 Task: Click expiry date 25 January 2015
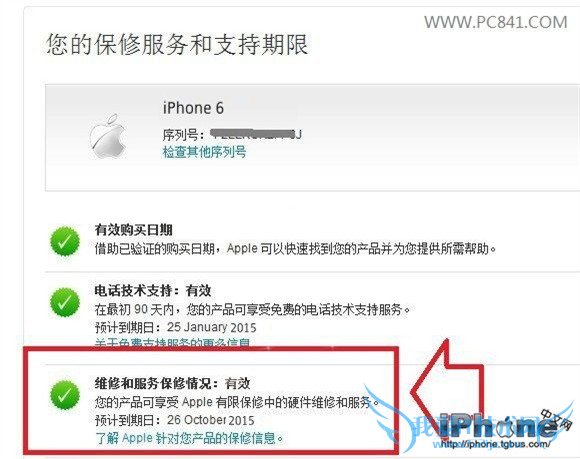pyautogui.click(x=212, y=327)
